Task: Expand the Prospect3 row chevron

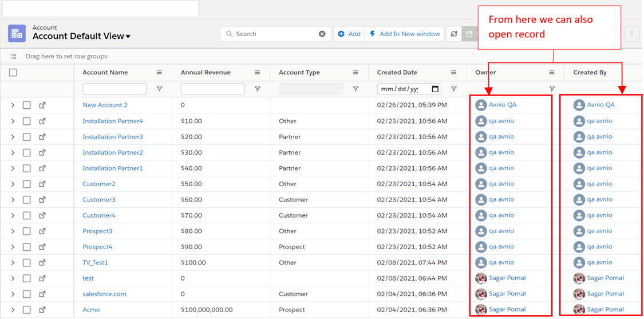Action: (x=13, y=231)
